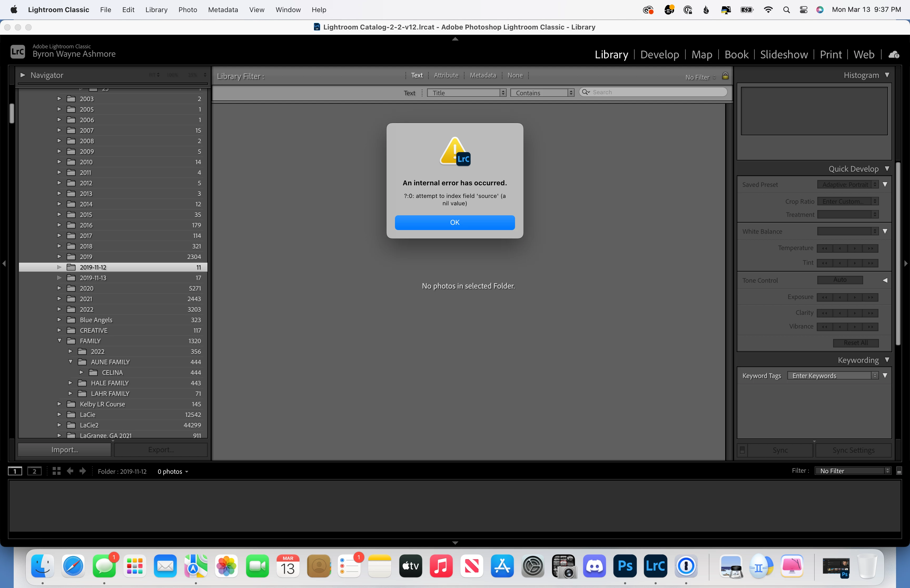Image resolution: width=910 pixels, height=588 pixels.
Task: Click the filter lock padlock icon
Action: click(725, 76)
